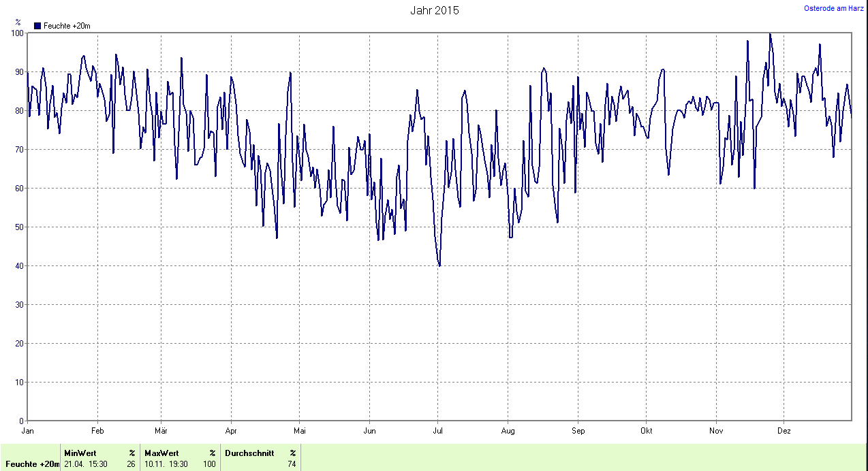Click the Okt axis label

tap(647, 430)
